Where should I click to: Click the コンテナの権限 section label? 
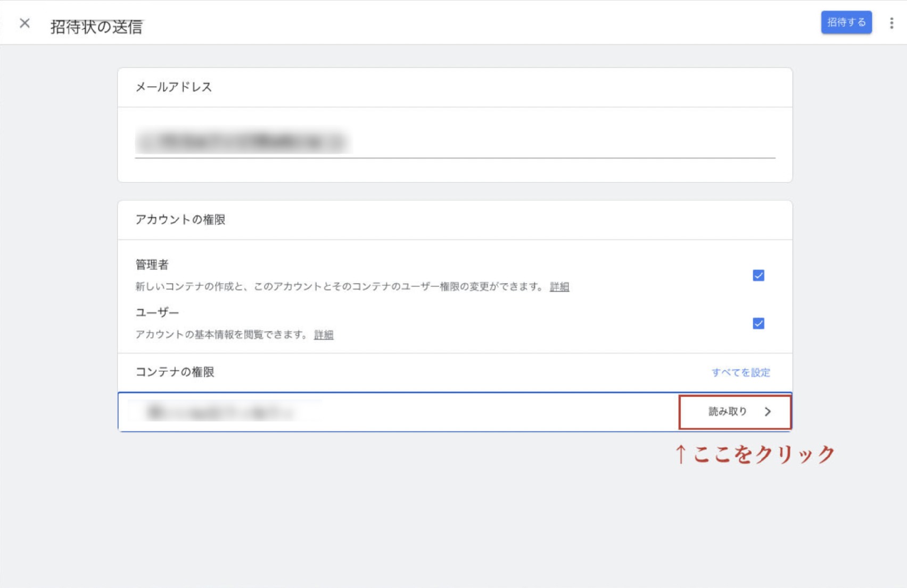click(175, 372)
